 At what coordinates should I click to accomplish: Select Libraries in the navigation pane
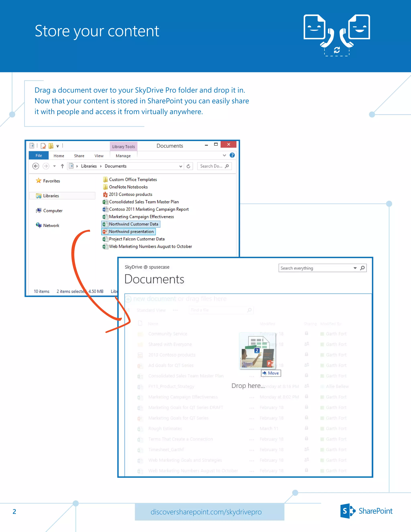(51, 196)
